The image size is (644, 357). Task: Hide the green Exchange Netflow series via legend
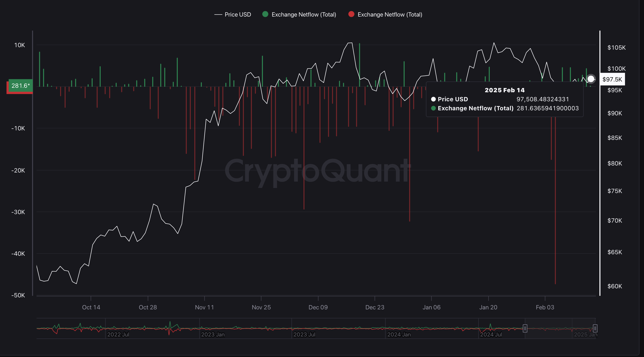coord(304,14)
